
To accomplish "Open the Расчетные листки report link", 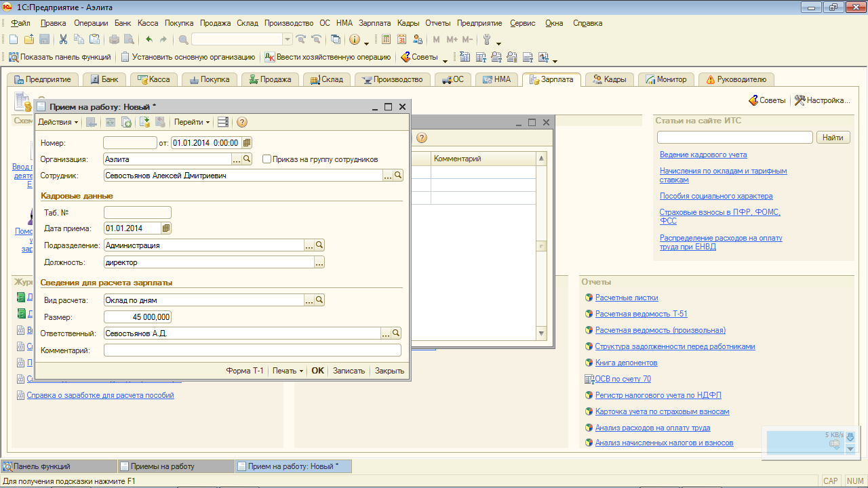I will (x=627, y=298).
